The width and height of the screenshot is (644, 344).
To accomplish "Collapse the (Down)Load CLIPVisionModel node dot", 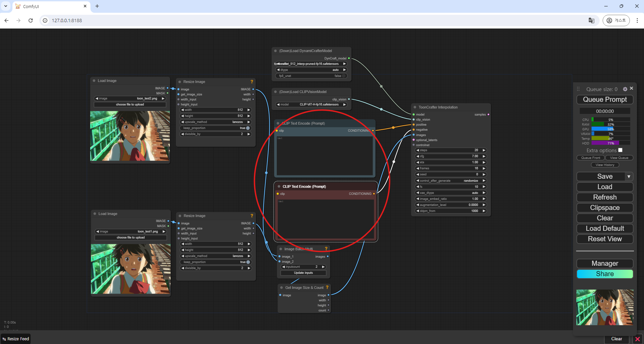I will 275,92.
